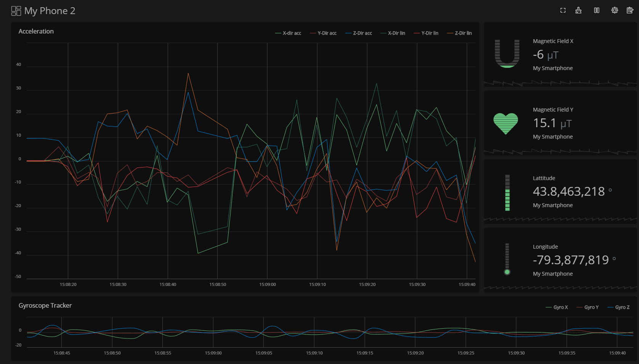Screen dimensions: 639x364
Task: Select the Longitude label
Action: click(x=545, y=247)
